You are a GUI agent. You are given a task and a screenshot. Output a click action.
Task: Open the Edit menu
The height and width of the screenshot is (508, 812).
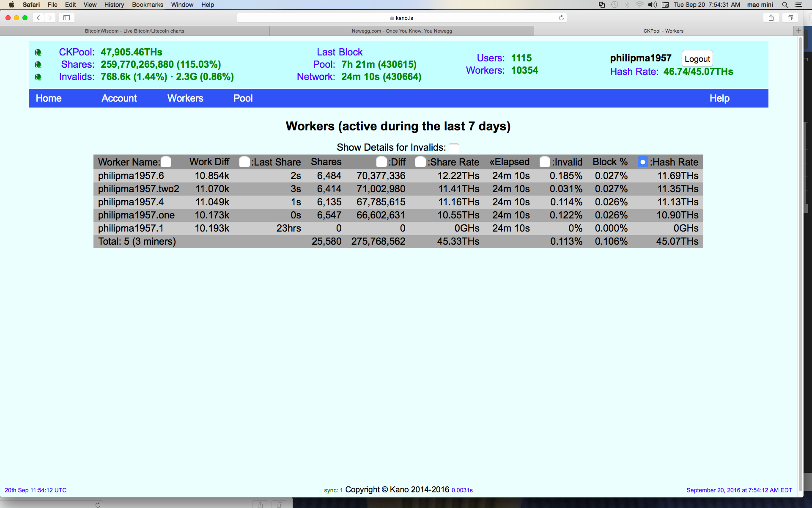click(x=70, y=5)
